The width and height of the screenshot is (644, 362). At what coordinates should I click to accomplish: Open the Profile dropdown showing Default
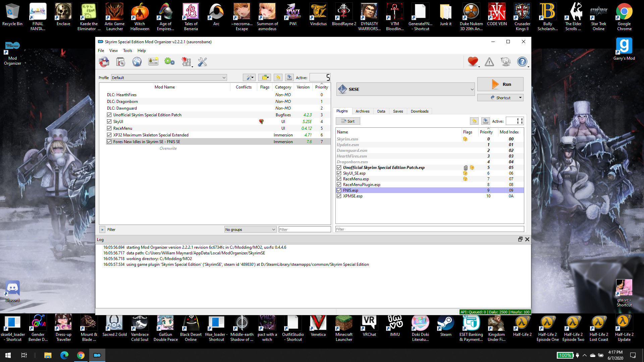169,78
